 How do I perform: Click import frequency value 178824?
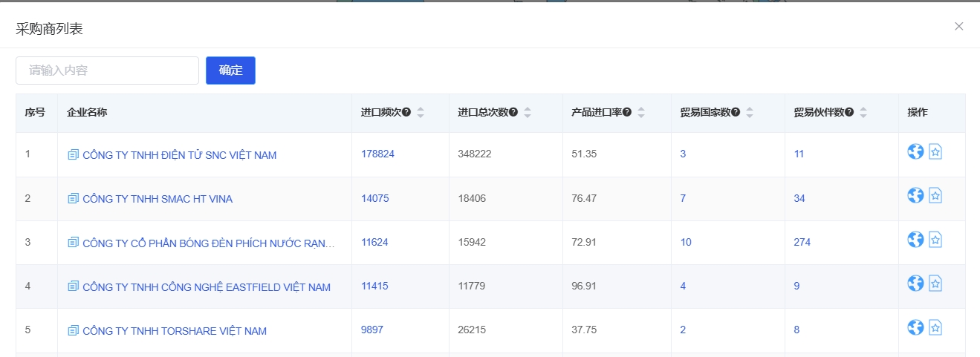(x=377, y=154)
